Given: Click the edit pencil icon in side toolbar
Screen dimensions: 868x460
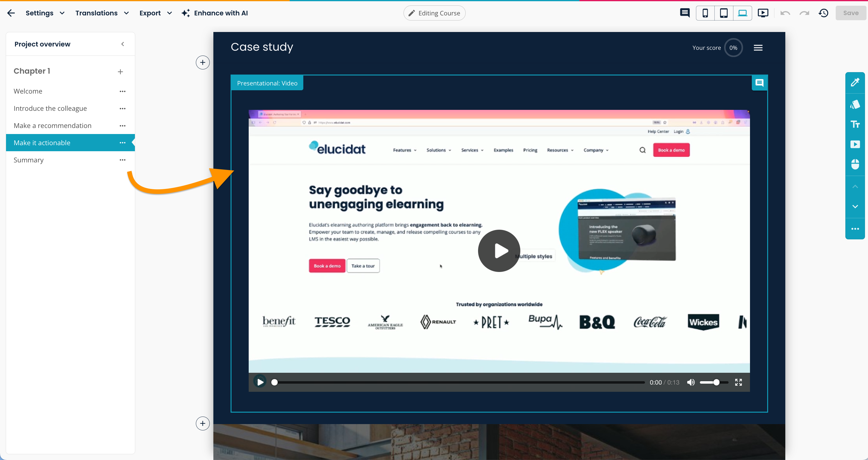Looking at the screenshot, I should click(x=855, y=83).
